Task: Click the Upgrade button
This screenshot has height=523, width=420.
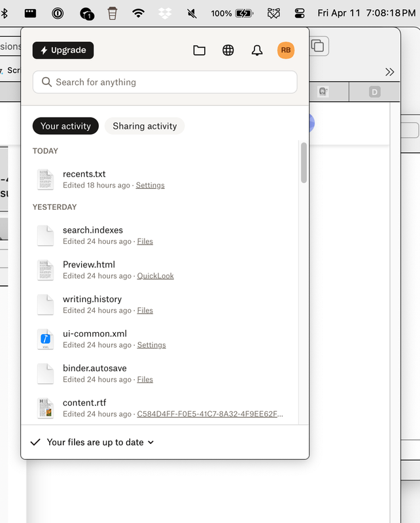Action: point(63,50)
